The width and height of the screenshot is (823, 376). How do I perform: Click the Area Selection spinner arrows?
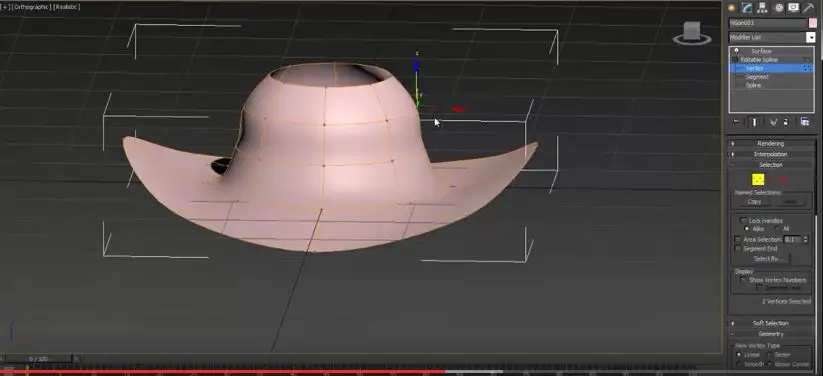tap(806, 239)
